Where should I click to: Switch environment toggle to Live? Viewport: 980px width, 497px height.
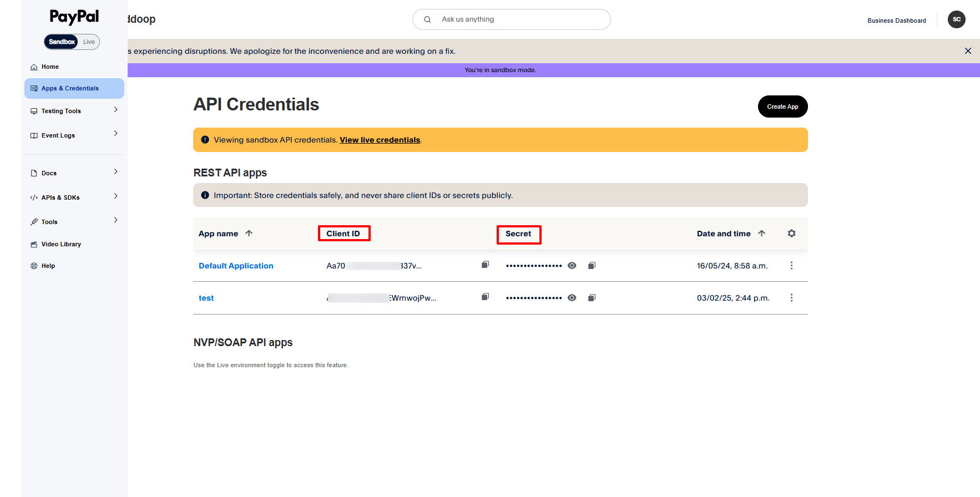pos(89,42)
